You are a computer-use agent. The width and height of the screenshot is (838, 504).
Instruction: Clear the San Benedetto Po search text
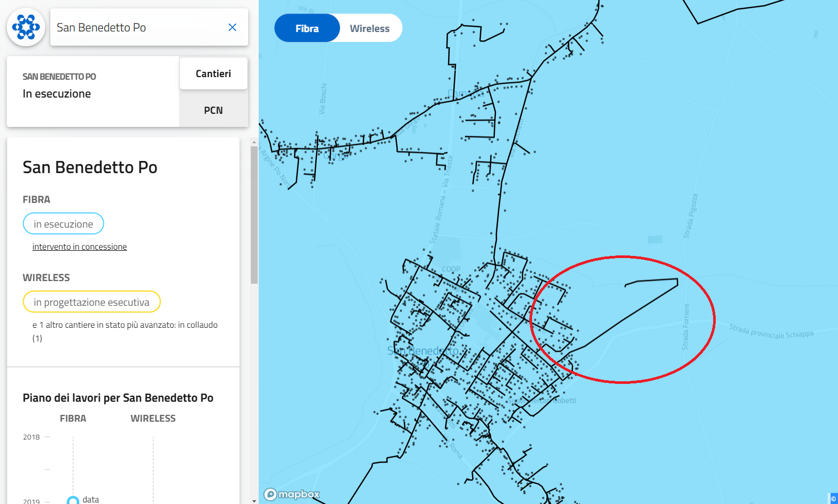(x=232, y=27)
